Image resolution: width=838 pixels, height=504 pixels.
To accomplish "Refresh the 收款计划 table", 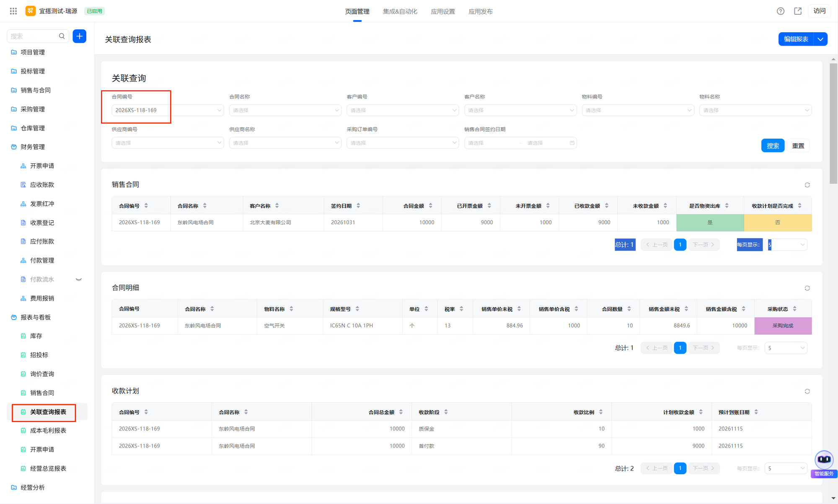I will coord(807,391).
